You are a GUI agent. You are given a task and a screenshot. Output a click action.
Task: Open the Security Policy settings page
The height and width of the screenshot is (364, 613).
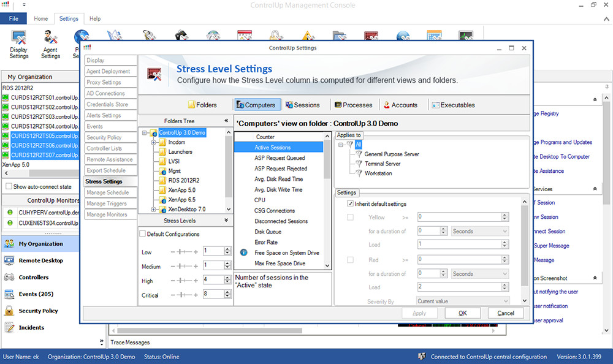click(110, 137)
